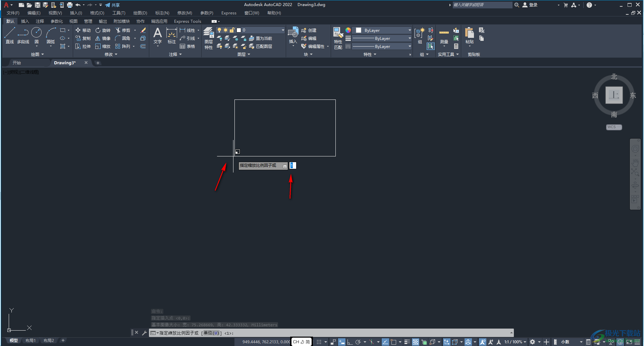Click the 匹配图层 button

point(261,46)
